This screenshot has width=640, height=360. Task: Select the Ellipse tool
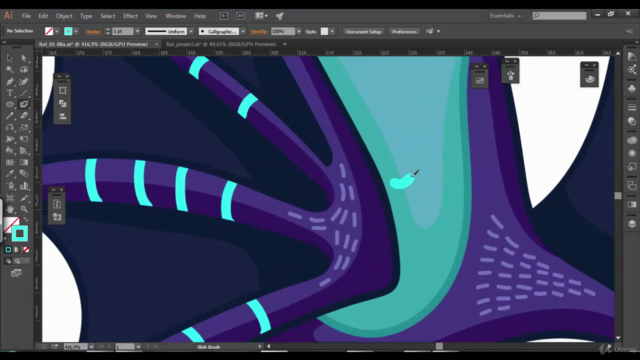[x=10, y=104]
